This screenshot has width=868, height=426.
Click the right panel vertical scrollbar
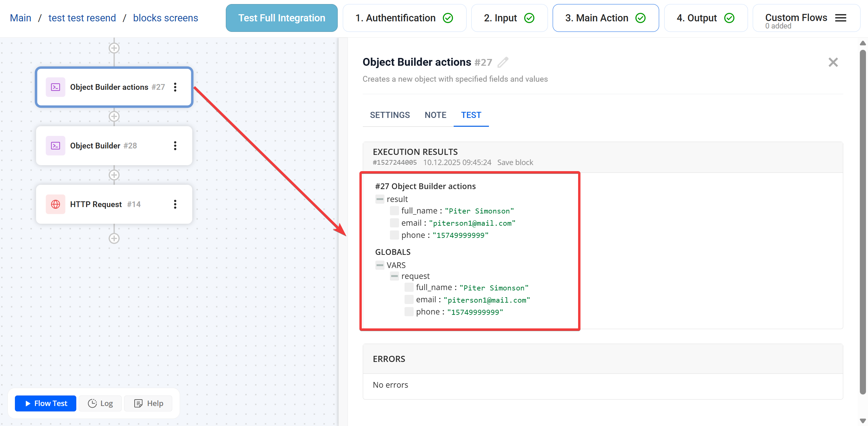(x=863, y=220)
